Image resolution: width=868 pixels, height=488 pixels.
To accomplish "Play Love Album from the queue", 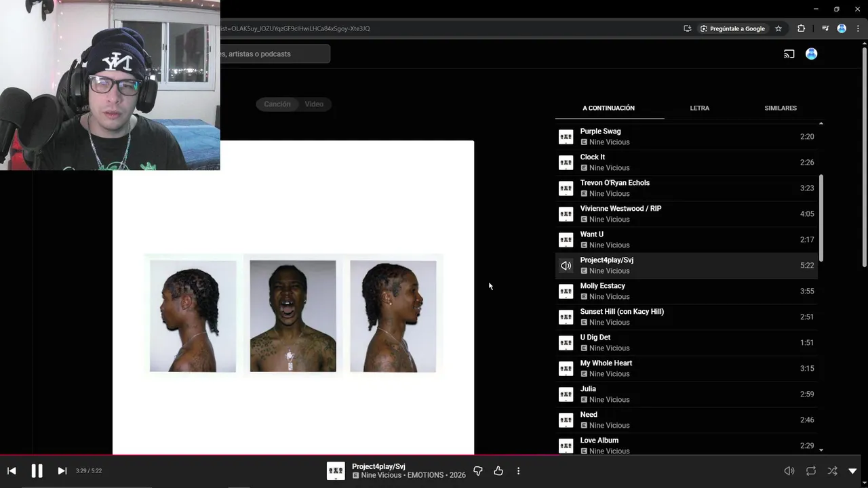I will [686, 445].
